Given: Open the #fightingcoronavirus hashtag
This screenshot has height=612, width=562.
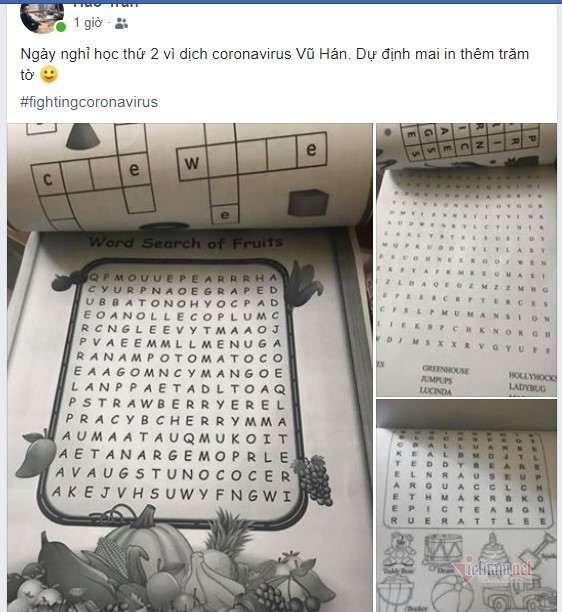Looking at the screenshot, I should pyautogui.click(x=89, y=102).
